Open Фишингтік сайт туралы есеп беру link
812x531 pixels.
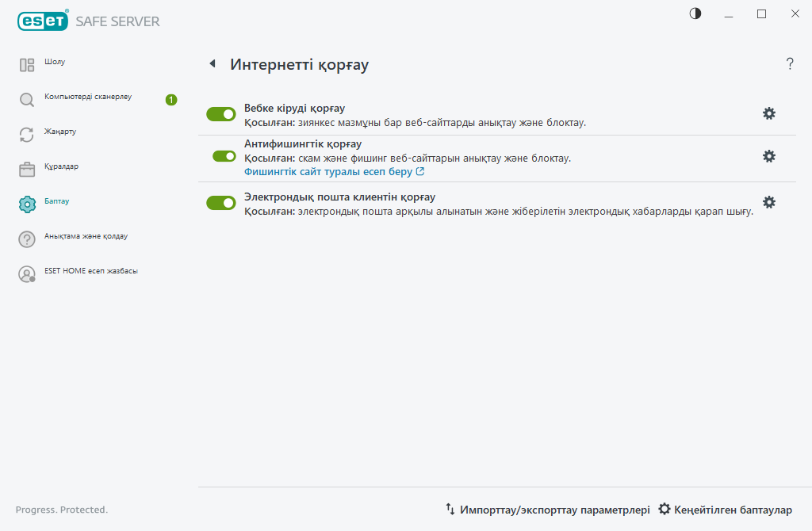tap(333, 171)
